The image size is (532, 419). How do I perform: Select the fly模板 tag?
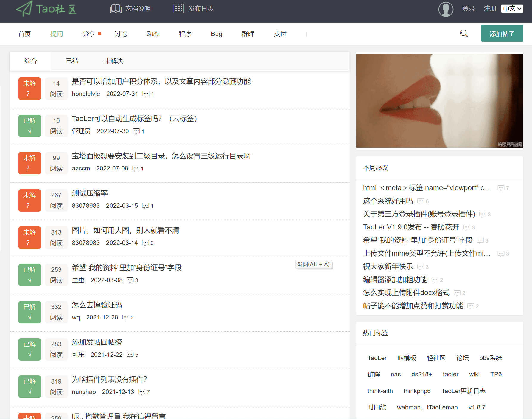[407, 358]
